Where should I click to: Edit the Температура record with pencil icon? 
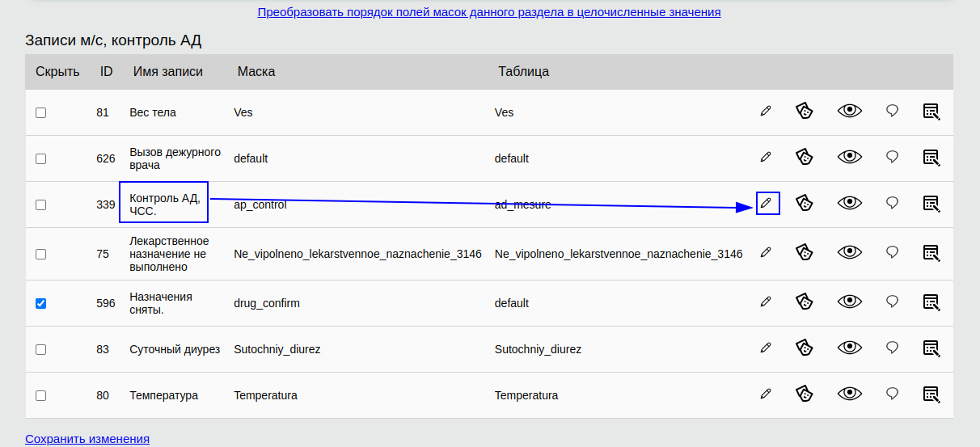(766, 394)
